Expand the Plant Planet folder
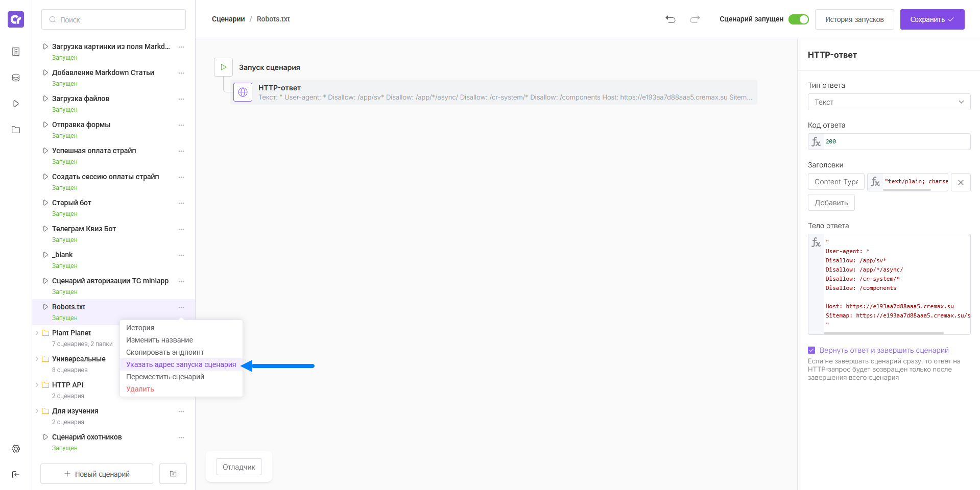Screen dimensions: 980x490 (x=37, y=333)
